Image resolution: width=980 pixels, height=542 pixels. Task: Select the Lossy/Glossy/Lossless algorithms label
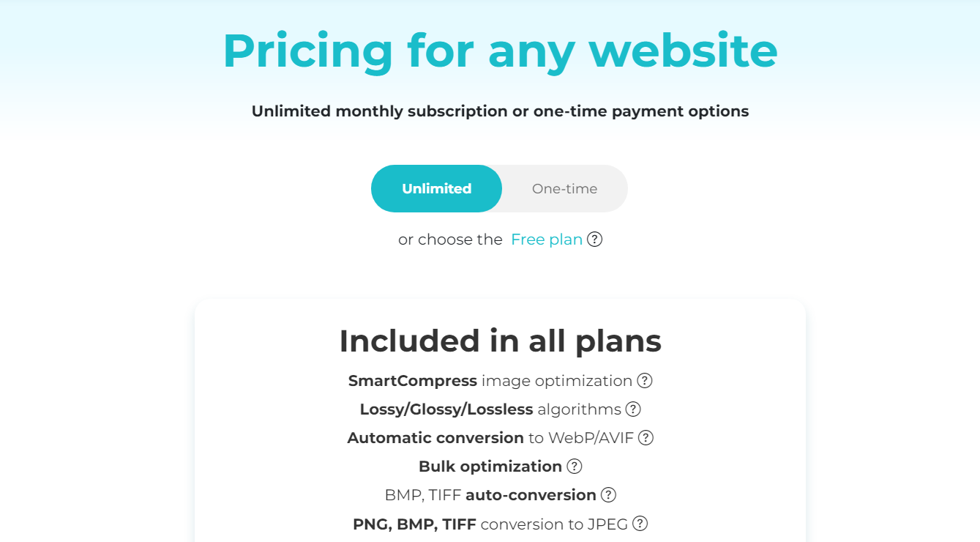[490, 409]
